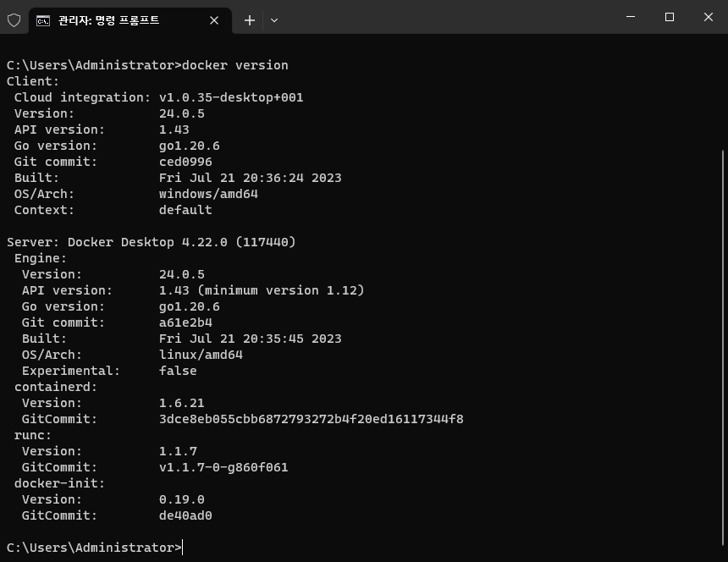Open a new tab with the plus button
728x562 pixels.
(x=250, y=20)
